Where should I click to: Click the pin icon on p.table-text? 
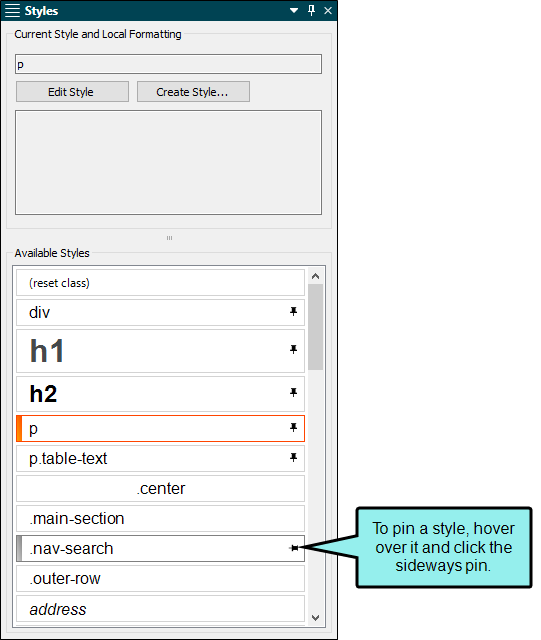[x=293, y=458]
